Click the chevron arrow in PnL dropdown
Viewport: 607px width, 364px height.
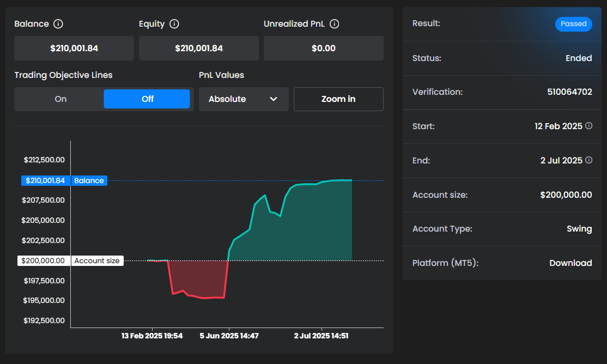(274, 99)
